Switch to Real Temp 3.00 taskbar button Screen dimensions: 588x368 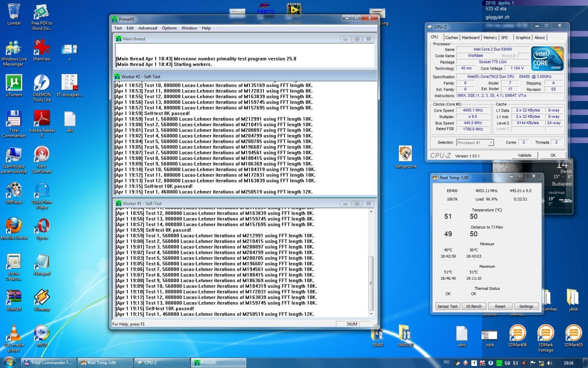[x=105, y=363]
